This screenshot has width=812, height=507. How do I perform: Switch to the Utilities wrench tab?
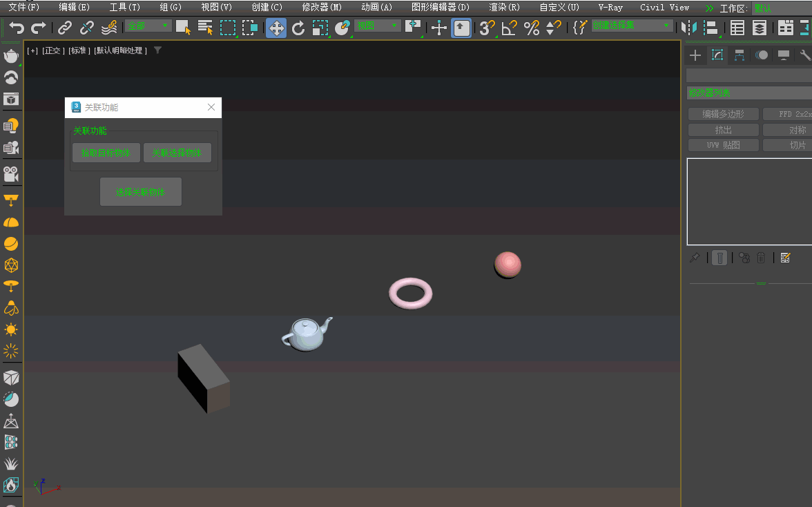(805, 55)
